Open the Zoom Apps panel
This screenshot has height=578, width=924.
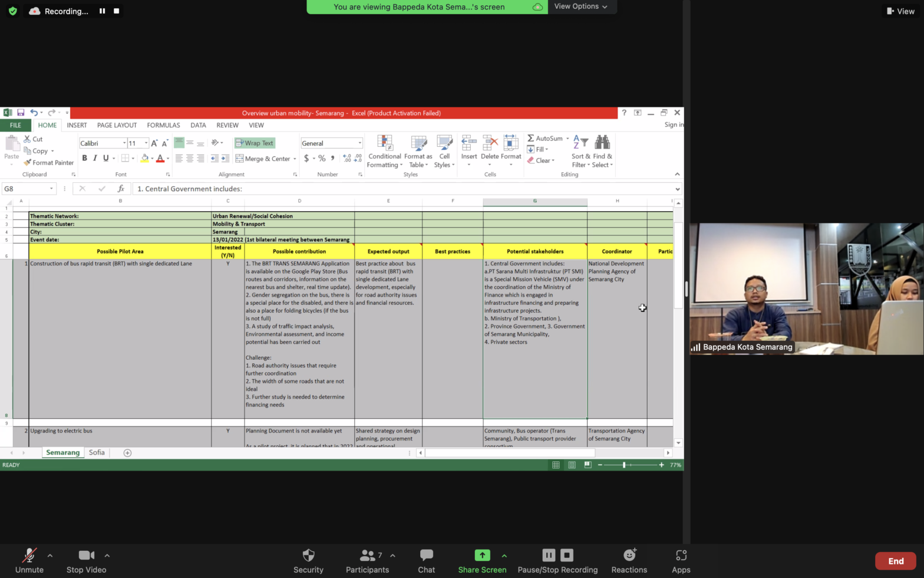(681, 556)
